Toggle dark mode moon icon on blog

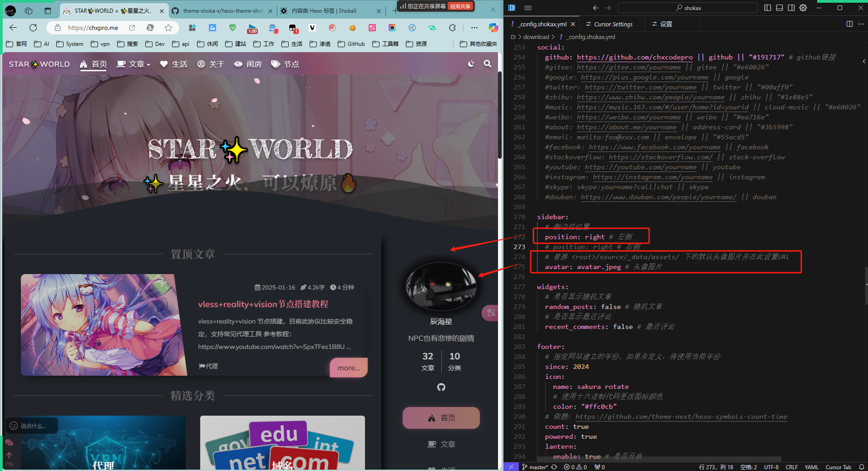point(471,64)
